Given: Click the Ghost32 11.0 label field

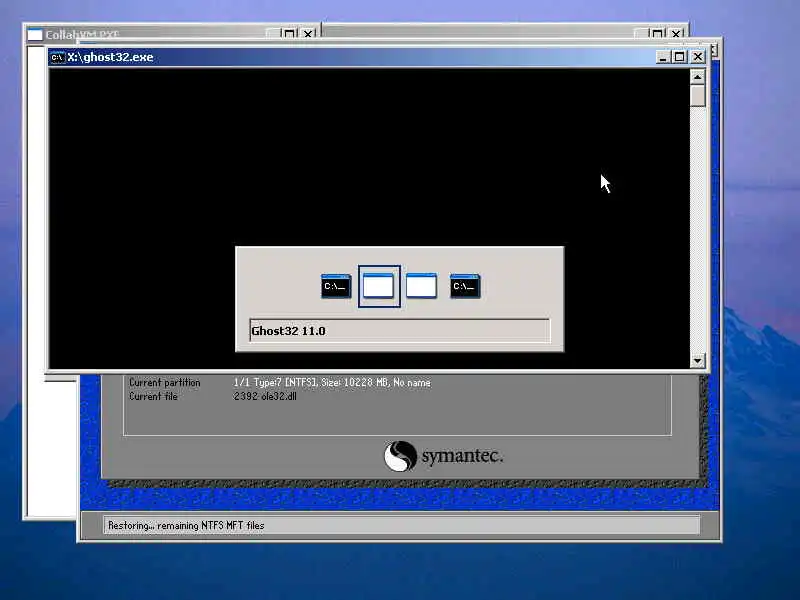Looking at the screenshot, I should coord(399,331).
